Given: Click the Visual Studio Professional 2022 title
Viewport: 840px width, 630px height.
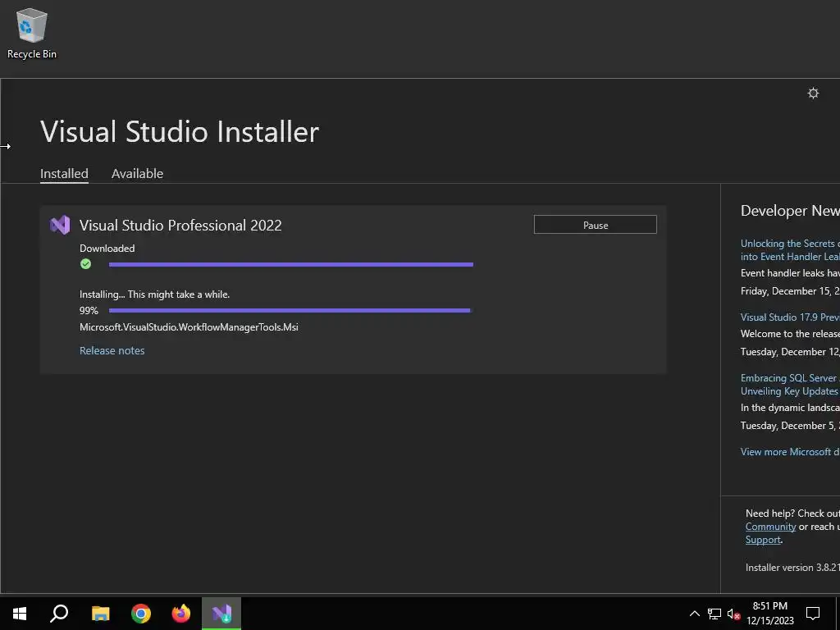Looking at the screenshot, I should coord(180,225).
